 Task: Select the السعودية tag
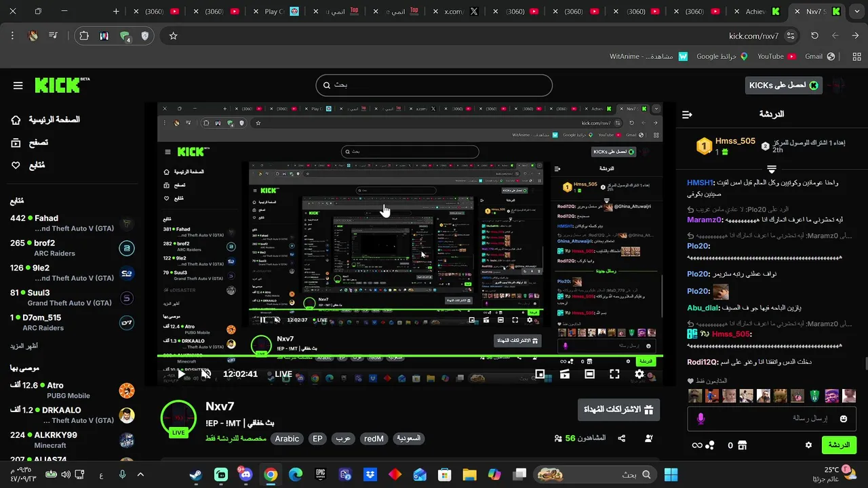coord(408,439)
